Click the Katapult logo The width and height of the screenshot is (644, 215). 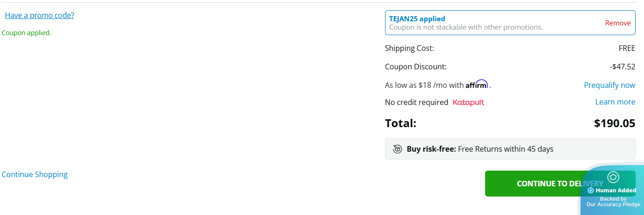(468, 102)
